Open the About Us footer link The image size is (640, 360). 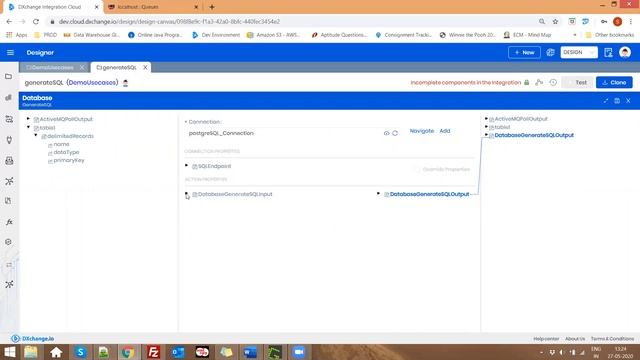pyautogui.click(x=575, y=339)
